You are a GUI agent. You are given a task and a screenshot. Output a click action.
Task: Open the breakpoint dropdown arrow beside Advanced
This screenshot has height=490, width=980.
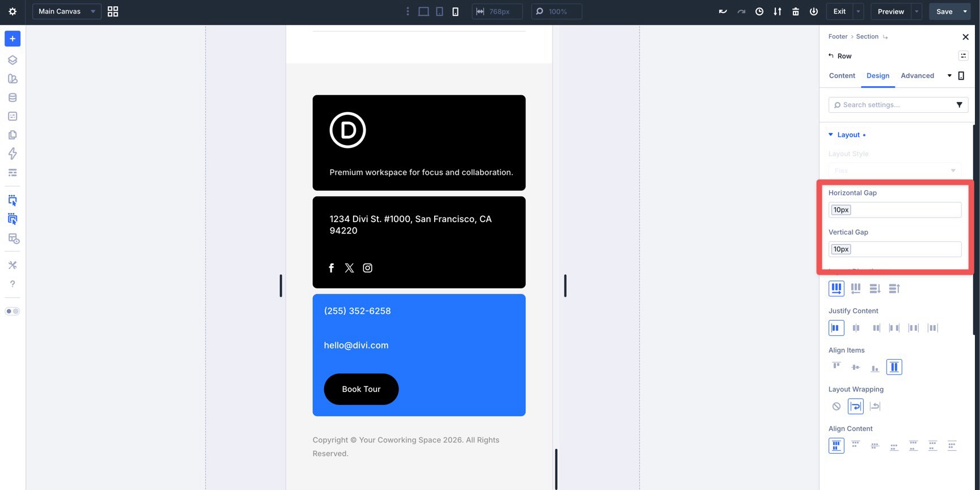949,75
